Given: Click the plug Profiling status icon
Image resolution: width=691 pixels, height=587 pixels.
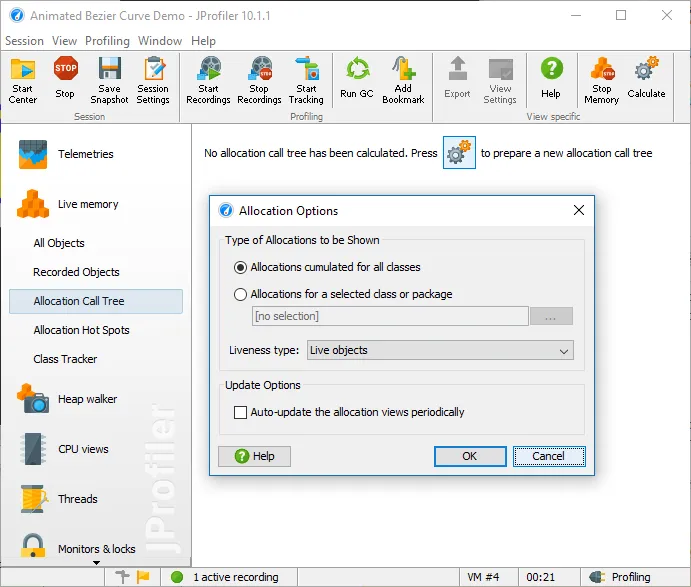Looking at the screenshot, I should tap(598, 577).
